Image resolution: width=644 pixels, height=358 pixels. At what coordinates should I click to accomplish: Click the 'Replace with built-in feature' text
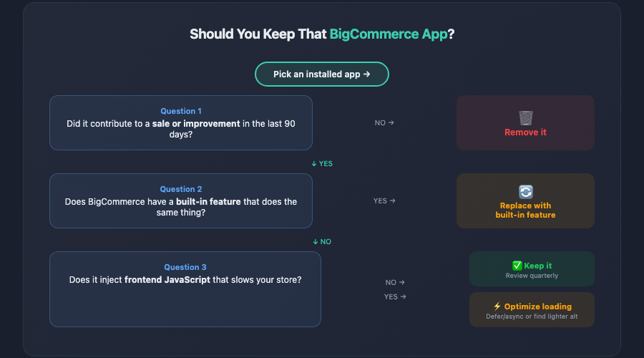pyautogui.click(x=525, y=210)
